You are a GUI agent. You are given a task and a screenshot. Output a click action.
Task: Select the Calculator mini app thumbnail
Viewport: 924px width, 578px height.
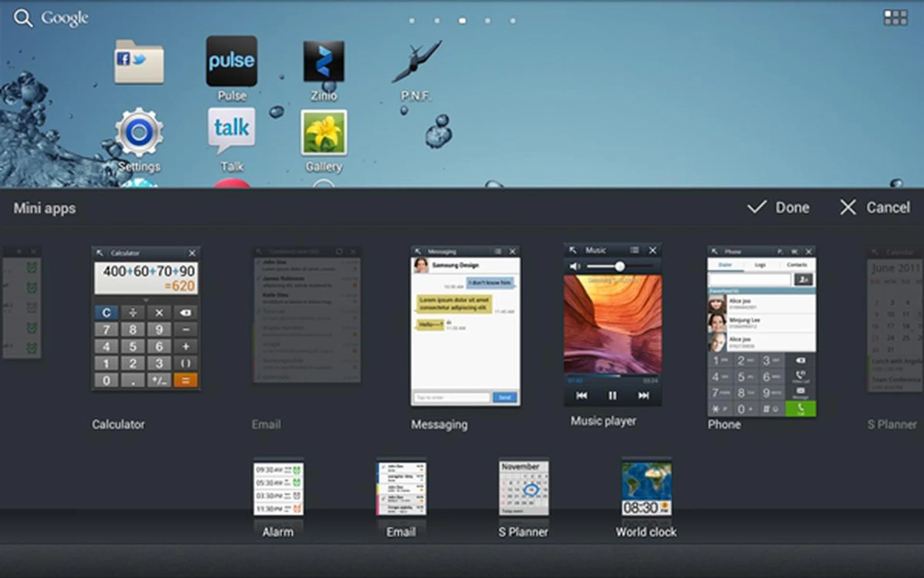click(146, 318)
